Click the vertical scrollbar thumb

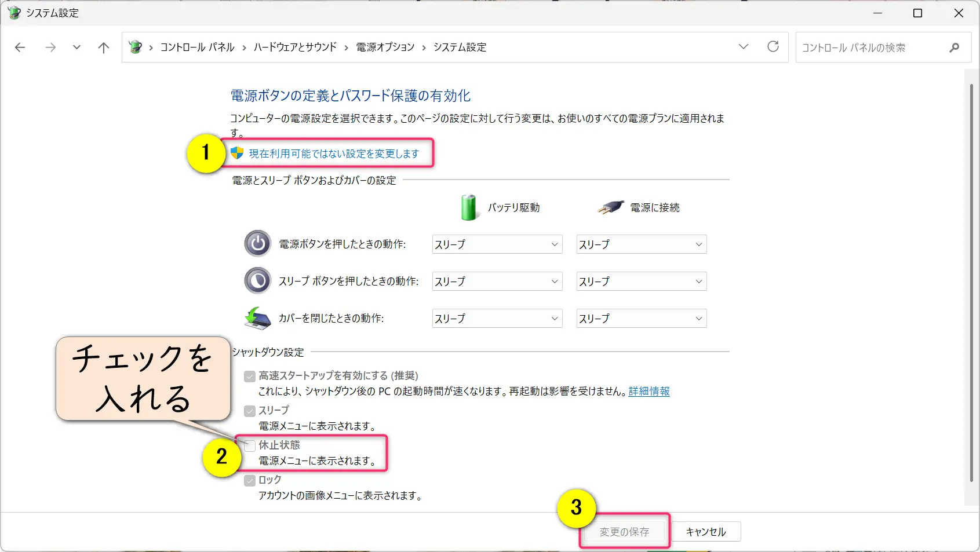[x=971, y=283]
